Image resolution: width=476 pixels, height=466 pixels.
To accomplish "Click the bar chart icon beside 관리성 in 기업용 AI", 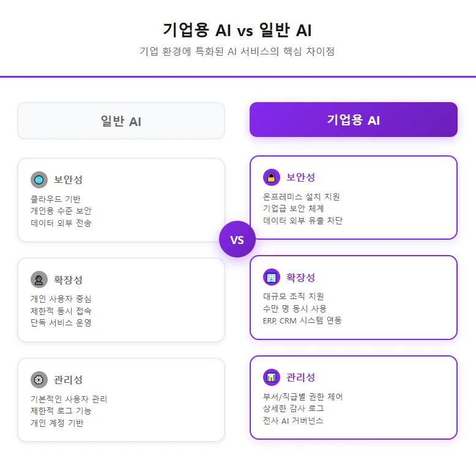I will [x=272, y=377].
